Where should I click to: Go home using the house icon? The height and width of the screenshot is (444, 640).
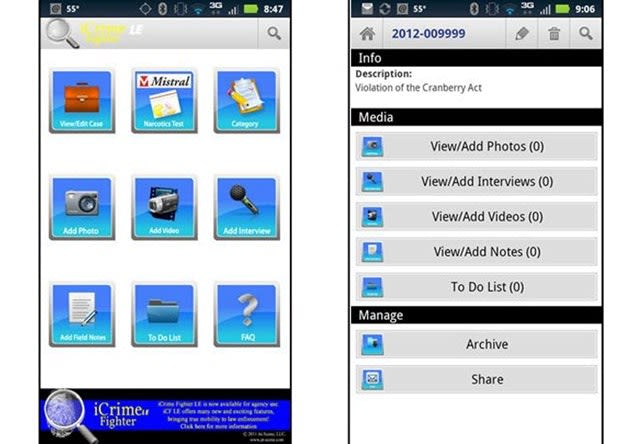coord(366,33)
